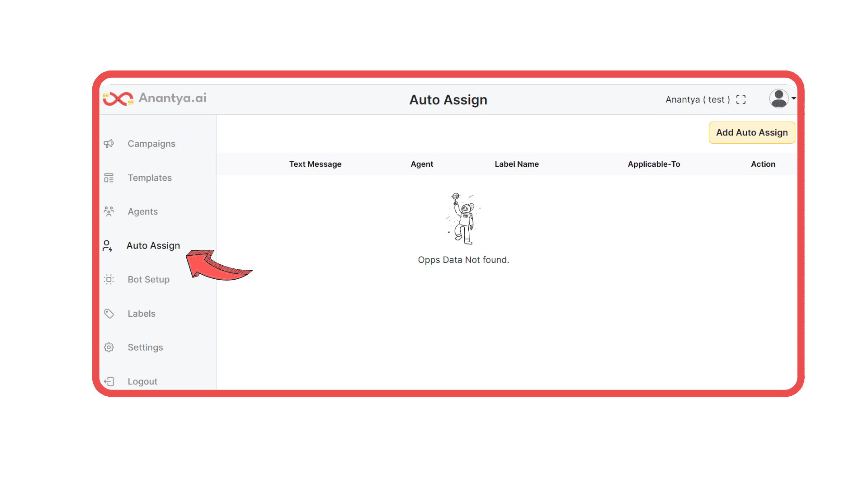Viewport: 868px width, 488px height.
Task: Click the Anantya.ai infinity logo
Action: (118, 99)
